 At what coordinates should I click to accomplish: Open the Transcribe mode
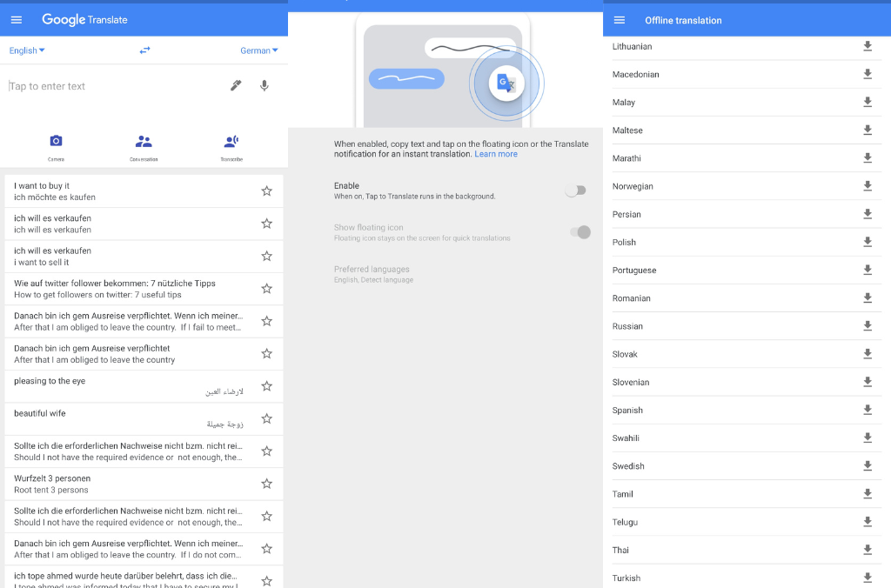[231, 148]
